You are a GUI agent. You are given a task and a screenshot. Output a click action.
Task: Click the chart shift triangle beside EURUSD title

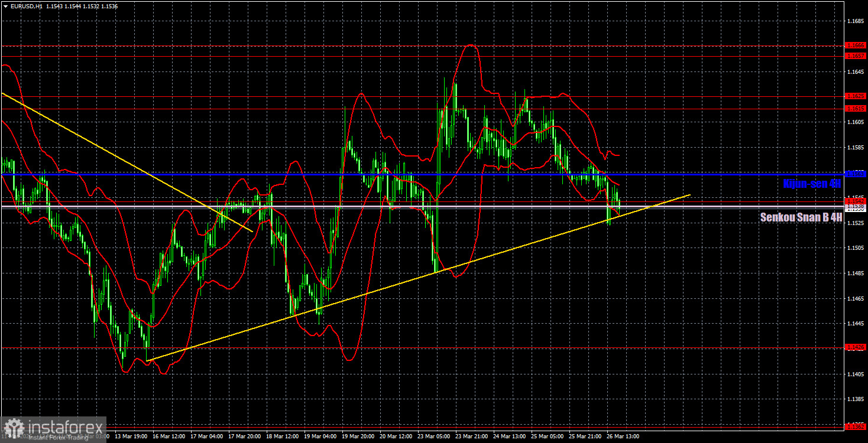coord(5,5)
